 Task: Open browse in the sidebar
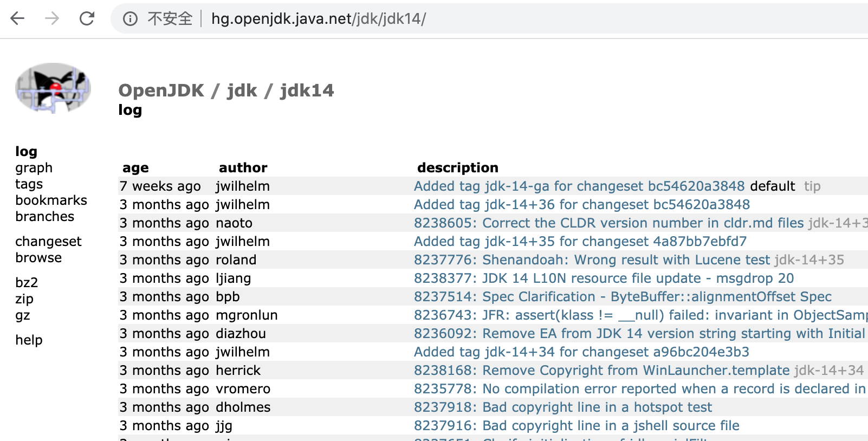[38, 258]
